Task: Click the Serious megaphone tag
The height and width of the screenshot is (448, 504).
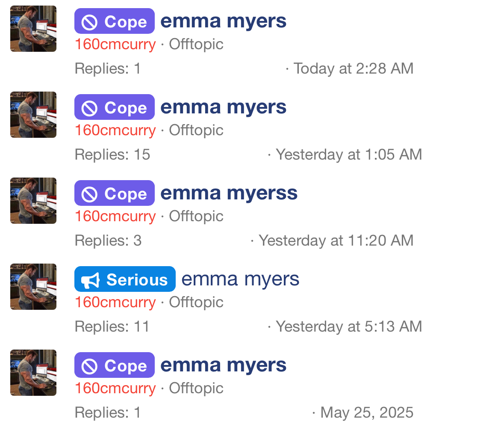Action: (125, 279)
